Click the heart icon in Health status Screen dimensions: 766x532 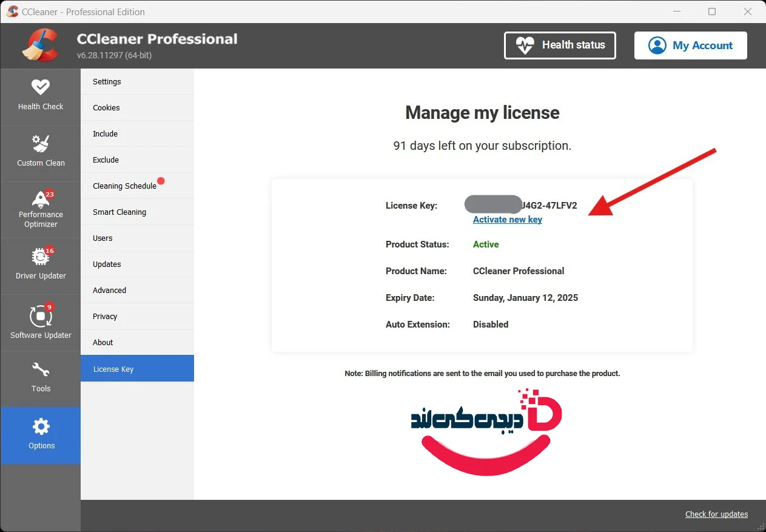click(x=525, y=45)
